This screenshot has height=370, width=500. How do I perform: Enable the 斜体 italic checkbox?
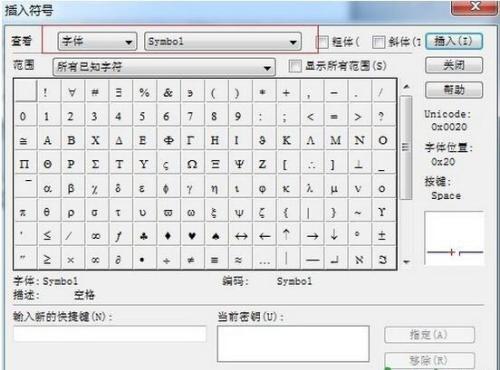[x=378, y=42]
